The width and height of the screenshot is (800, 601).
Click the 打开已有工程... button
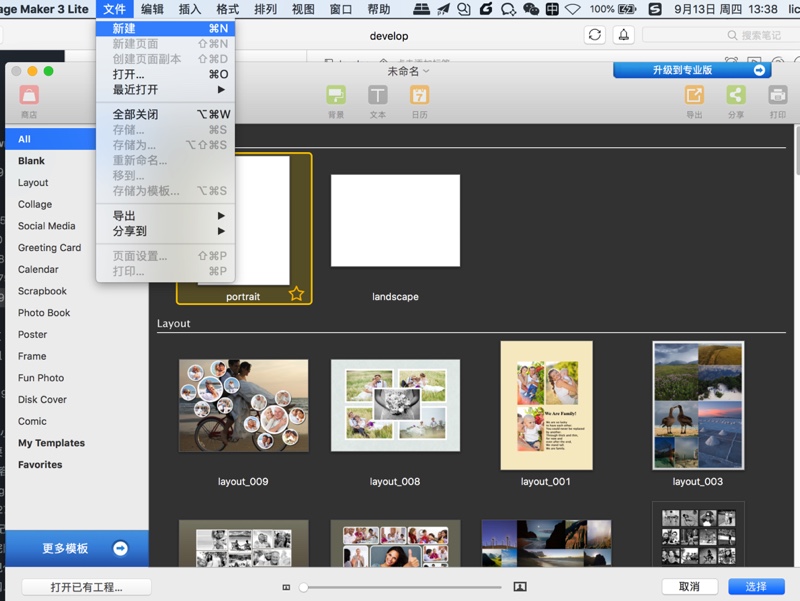click(x=86, y=587)
